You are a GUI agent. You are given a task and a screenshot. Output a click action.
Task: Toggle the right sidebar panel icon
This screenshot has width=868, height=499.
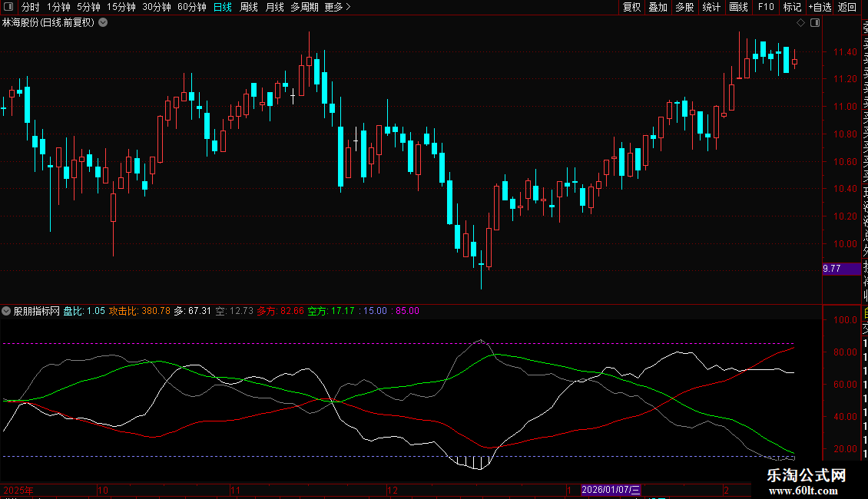815,23
